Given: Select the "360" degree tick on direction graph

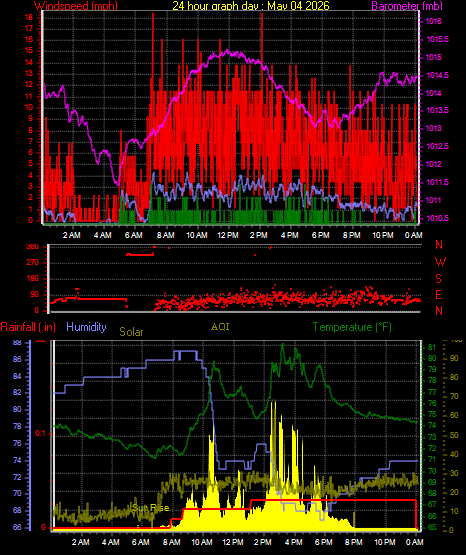Looking at the screenshot, I should tap(33, 247).
